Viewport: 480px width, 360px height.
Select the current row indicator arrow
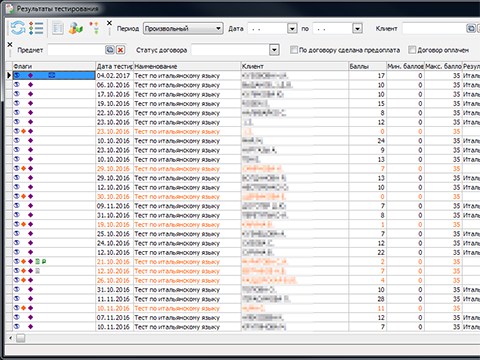9,75
